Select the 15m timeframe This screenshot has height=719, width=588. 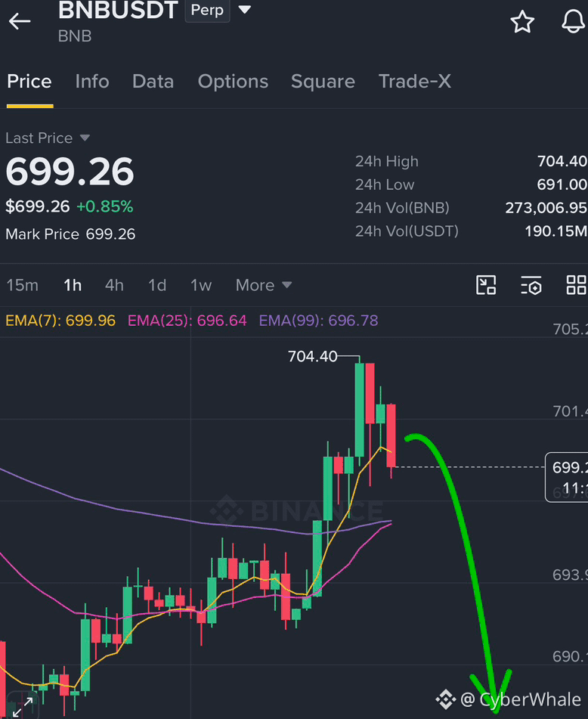pos(22,285)
